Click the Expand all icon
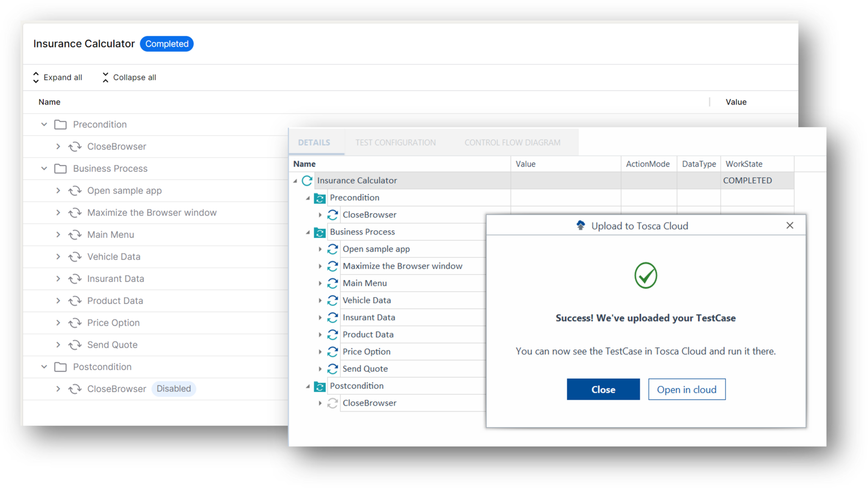 (36, 77)
